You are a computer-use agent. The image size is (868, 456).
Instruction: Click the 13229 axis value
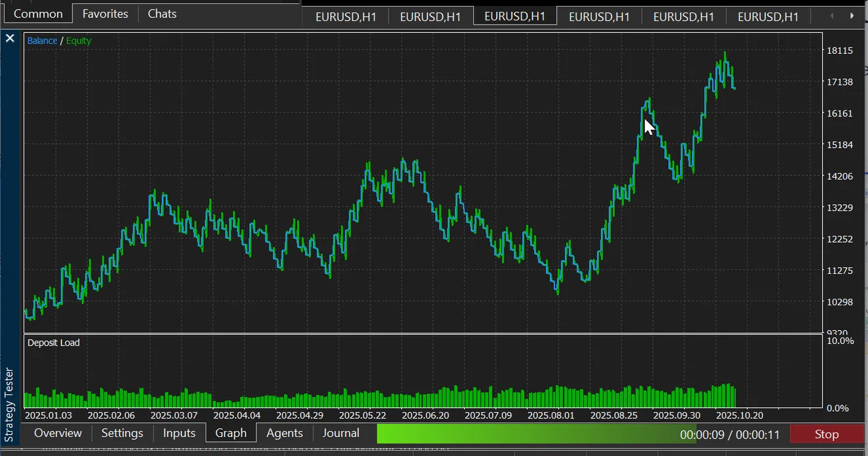[839, 208]
